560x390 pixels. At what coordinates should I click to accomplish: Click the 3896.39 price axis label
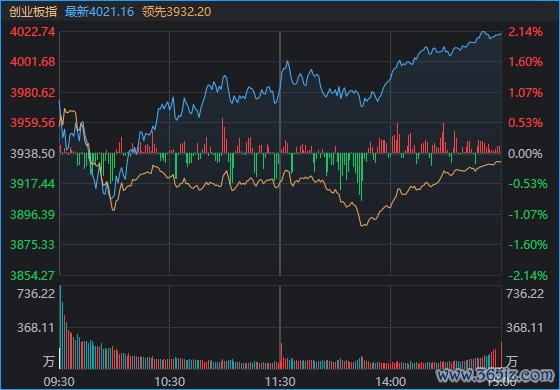[x=32, y=215]
